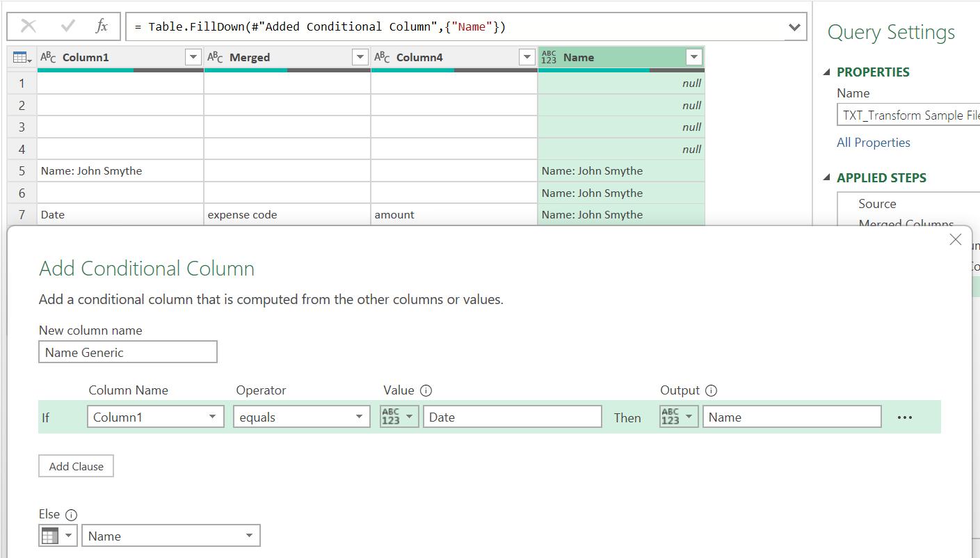
Task: Click inside the Table.FillDown formula text
Action: pyautogui.click(x=320, y=26)
